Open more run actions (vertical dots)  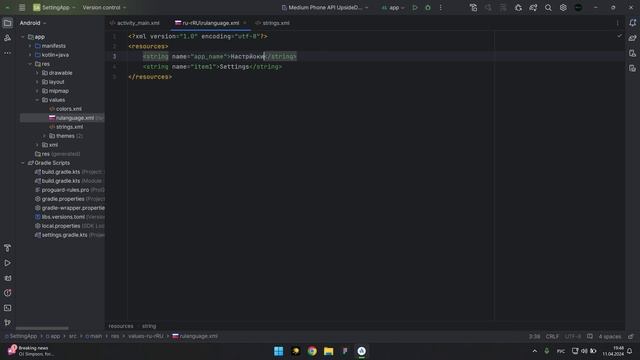440,8
